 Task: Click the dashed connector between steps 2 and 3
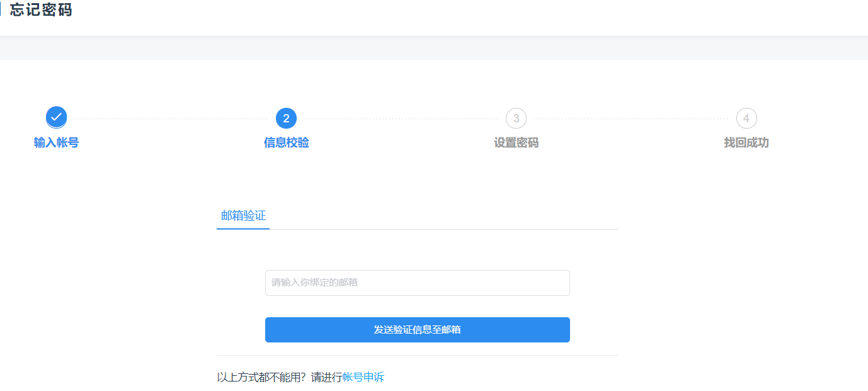tap(401, 119)
